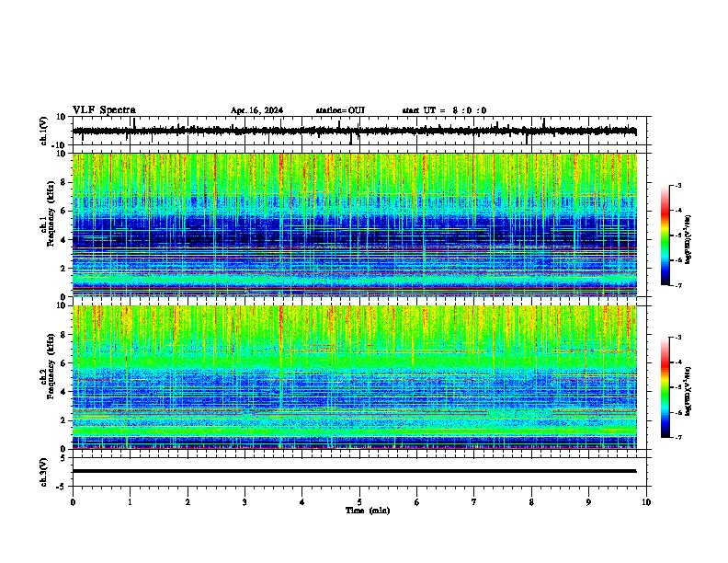Viewport: 728px width, 563px height.
Task: Click the time axis tick label "0"
Action: click(x=73, y=502)
